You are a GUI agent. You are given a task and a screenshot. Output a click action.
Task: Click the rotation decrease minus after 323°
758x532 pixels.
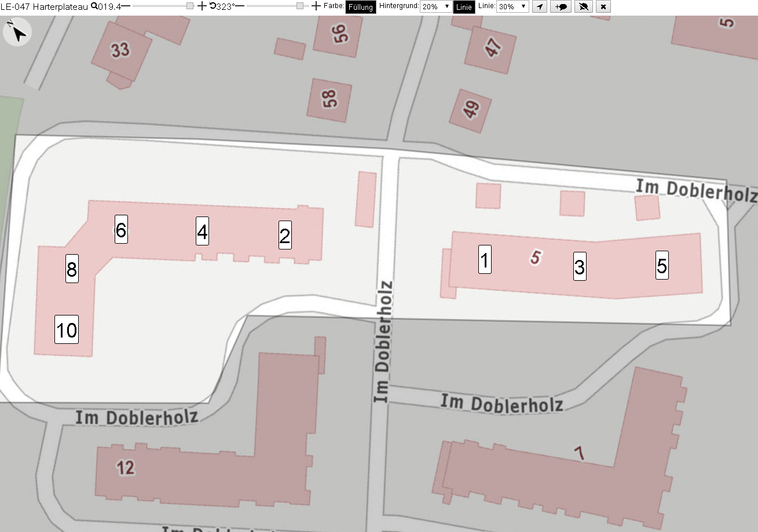pyautogui.click(x=239, y=6)
